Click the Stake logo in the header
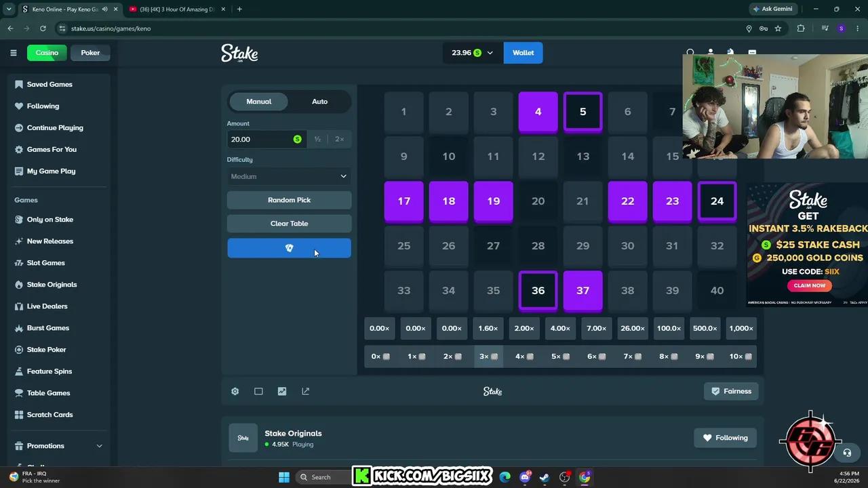Image resolution: width=868 pixels, height=488 pixels. tap(239, 53)
